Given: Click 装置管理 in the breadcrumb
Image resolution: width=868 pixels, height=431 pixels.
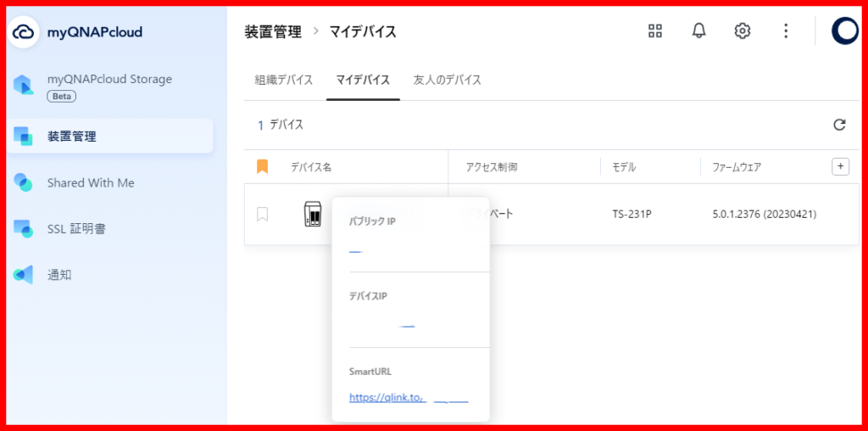Looking at the screenshot, I should click(273, 31).
